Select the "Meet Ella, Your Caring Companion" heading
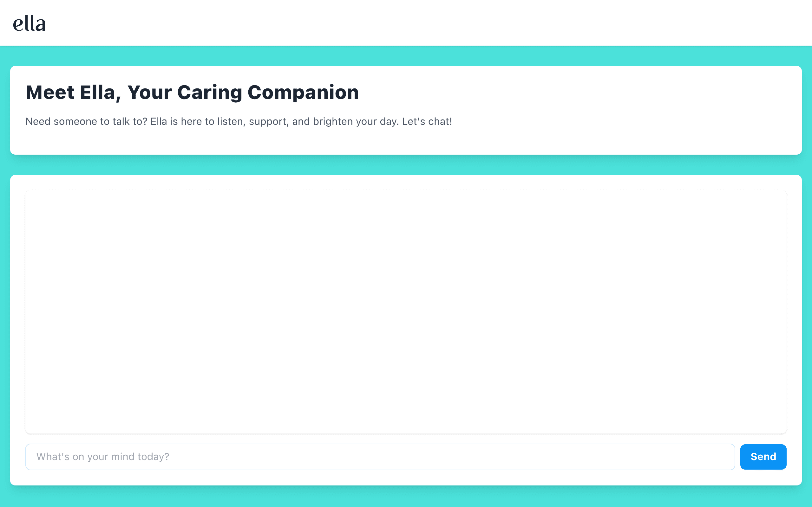 coord(192,92)
